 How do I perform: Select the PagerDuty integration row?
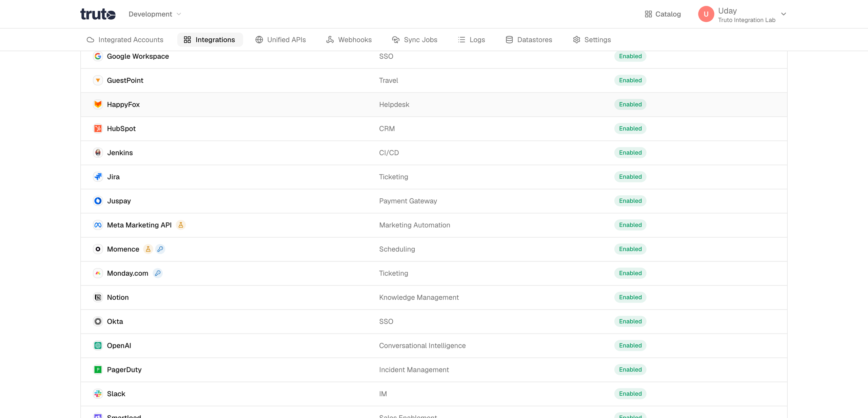(434, 370)
